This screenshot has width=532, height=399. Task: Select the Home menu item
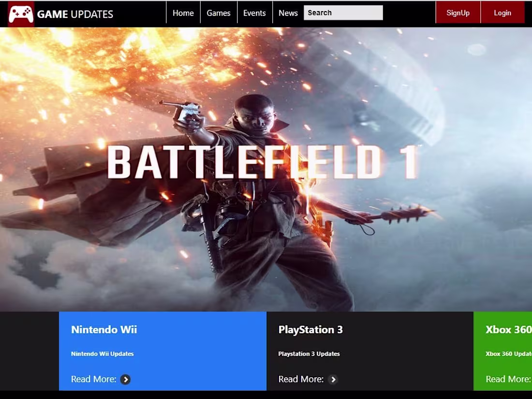(x=183, y=13)
